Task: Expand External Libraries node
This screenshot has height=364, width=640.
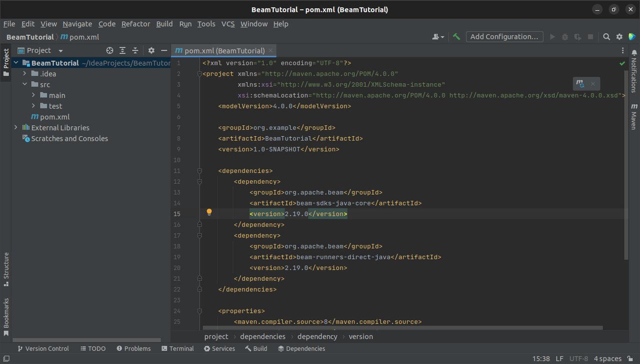Action: (x=16, y=127)
